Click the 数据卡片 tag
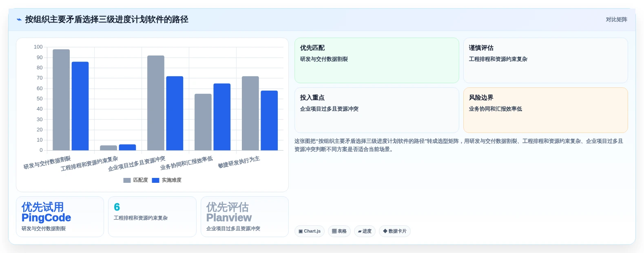The image size is (644, 253). (x=395, y=231)
